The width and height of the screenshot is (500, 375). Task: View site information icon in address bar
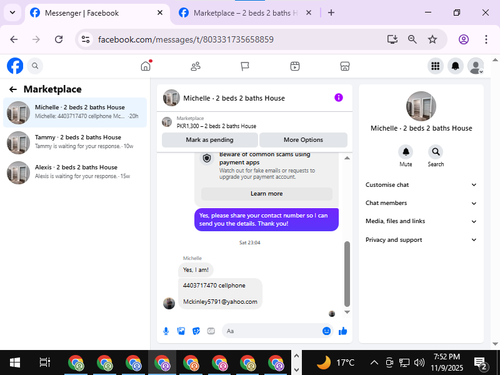tap(86, 39)
